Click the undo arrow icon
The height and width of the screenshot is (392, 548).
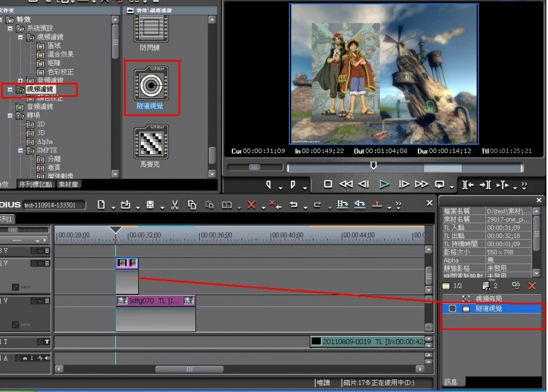pos(293,205)
